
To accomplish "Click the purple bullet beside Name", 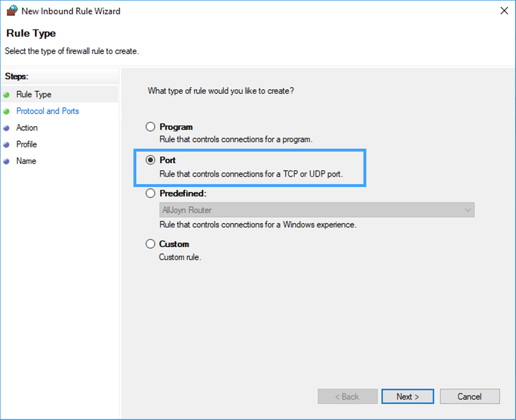I will pyautogui.click(x=7, y=161).
